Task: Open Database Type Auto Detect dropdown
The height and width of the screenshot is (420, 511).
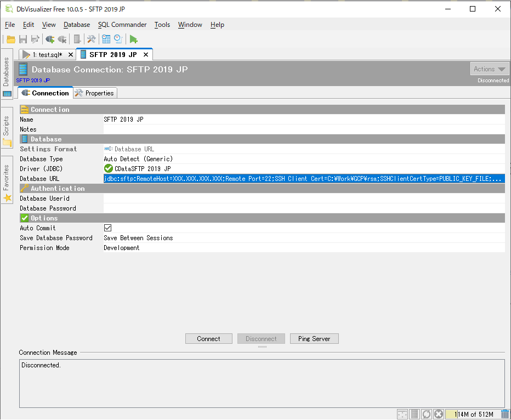Action: (x=304, y=159)
